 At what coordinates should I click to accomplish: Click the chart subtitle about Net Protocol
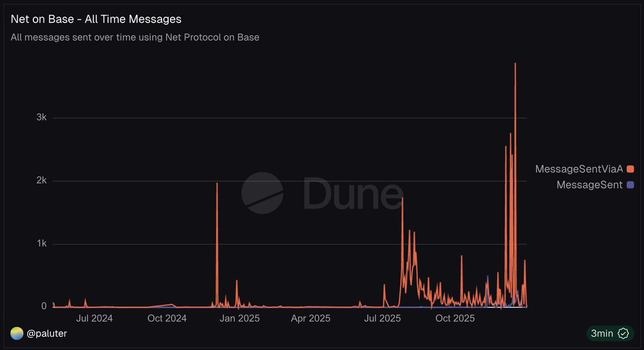(x=135, y=38)
